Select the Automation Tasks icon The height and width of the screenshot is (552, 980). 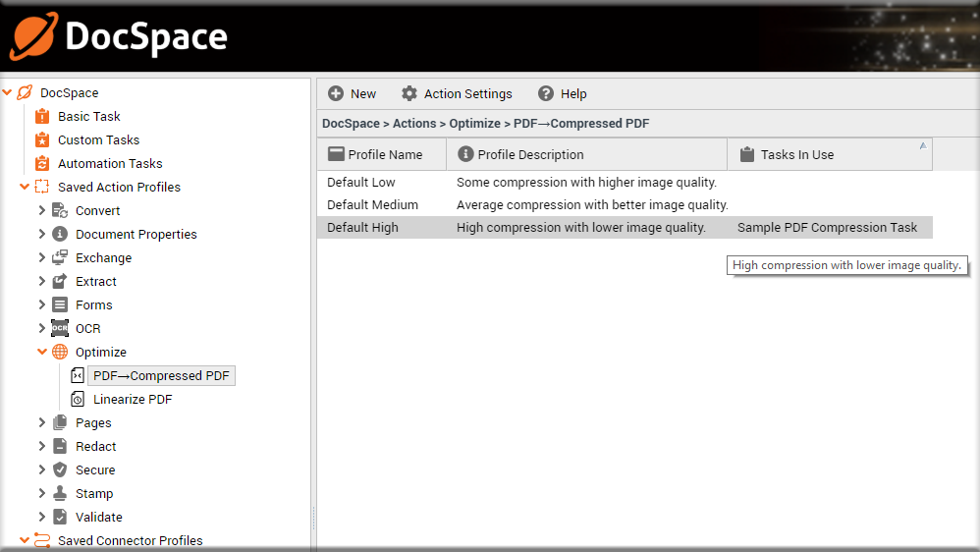pyautogui.click(x=42, y=163)
